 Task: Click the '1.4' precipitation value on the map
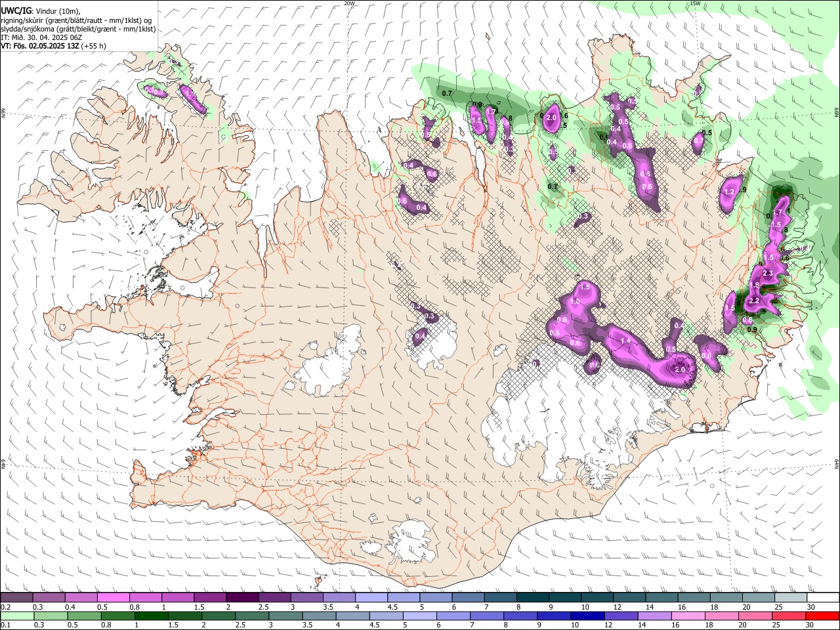pyautogui.click(x=625, y=341)
